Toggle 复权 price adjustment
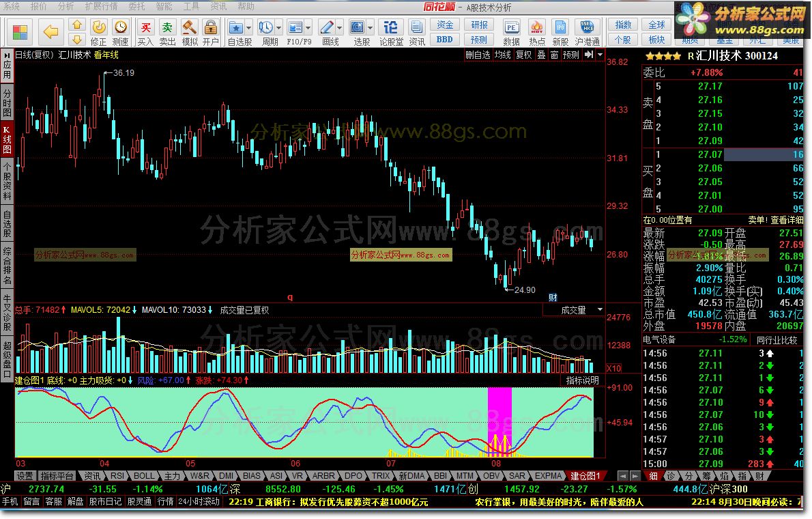The width and height of the screenshot is (812, 519). point(523,55)
